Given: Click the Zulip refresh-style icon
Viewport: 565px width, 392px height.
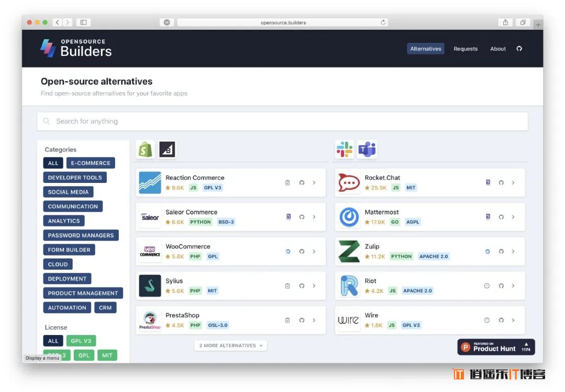Looking at the screenshot, I should point(487,251).
